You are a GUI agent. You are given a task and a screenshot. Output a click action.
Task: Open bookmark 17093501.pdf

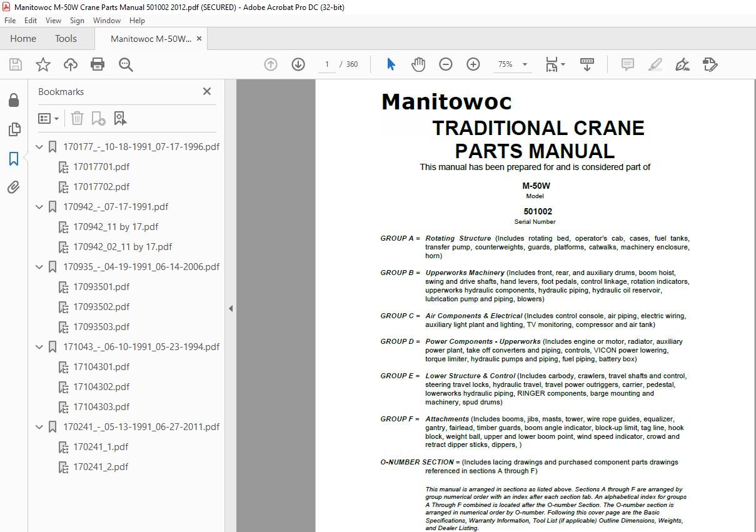tap(101, 287)
